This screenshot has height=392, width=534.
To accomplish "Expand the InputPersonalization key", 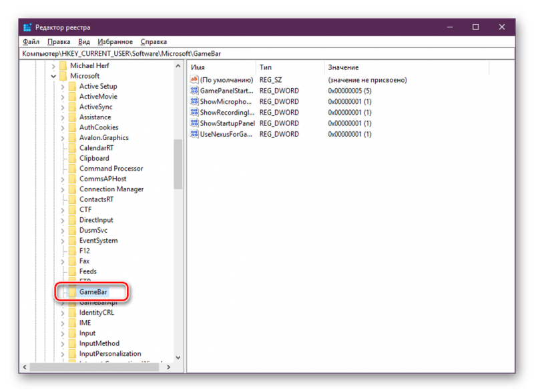I will pos(63,354).
